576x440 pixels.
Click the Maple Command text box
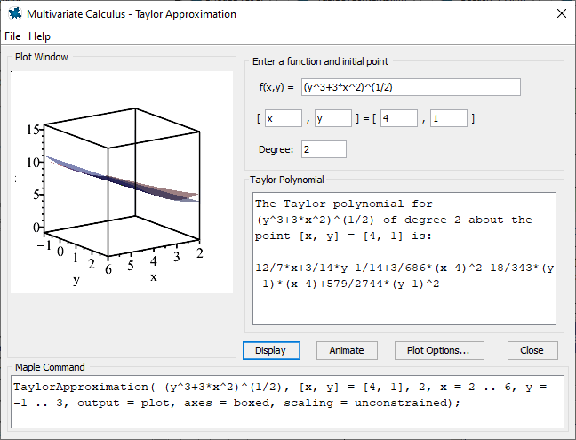(x=288, y=401)
